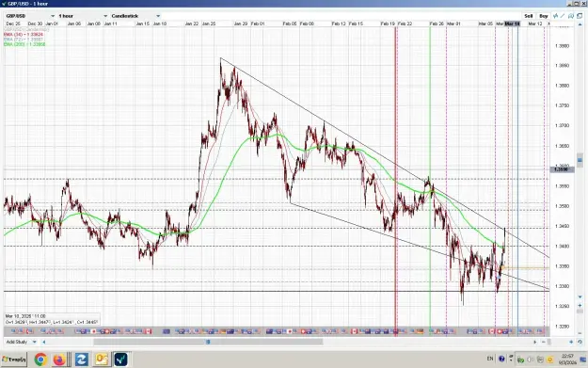
Task: Click the Sell button
Action: tap(529, 16)
